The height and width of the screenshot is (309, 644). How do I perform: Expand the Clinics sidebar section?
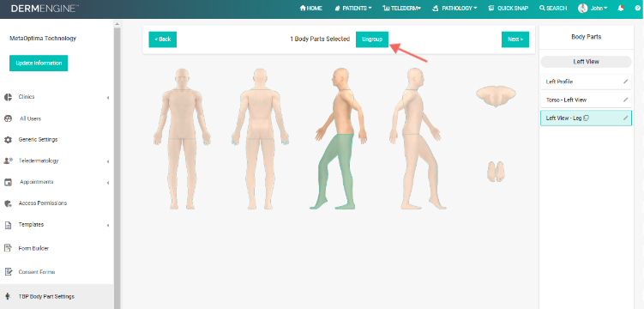point(57,97)
